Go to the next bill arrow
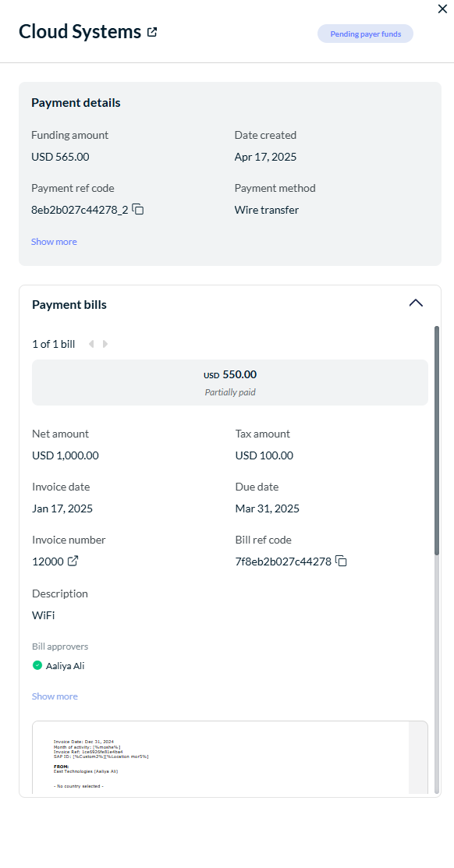The image size is (454, 868). click(105, 344)
